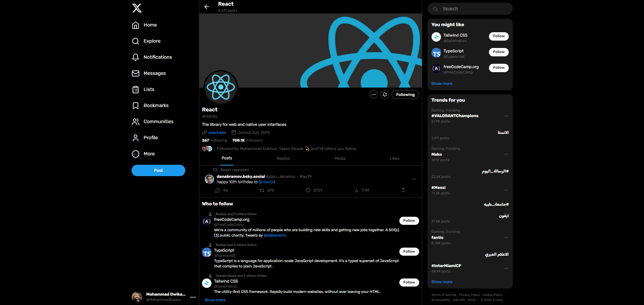The image size is (644, 305).
Task: Open options for fantic trend
Action: coord(506,238)
